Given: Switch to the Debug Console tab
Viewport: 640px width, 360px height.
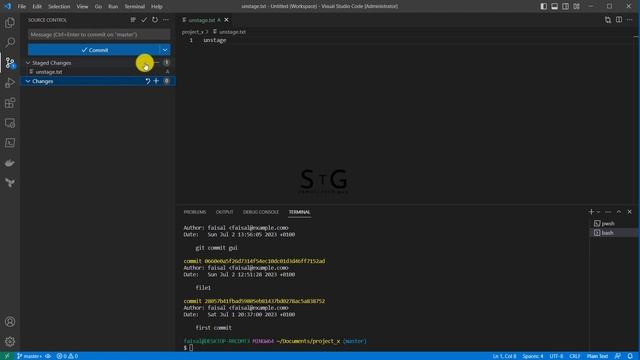Looking at the screenshot, I should 261,212.
